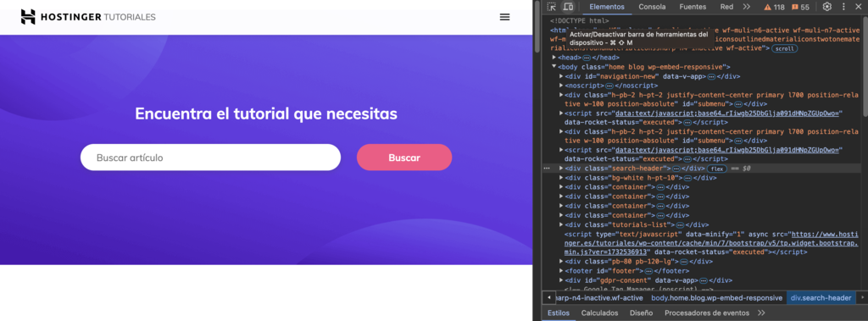
Task: Open the Diseño sub-tab
Action: (x=641, y=313)
